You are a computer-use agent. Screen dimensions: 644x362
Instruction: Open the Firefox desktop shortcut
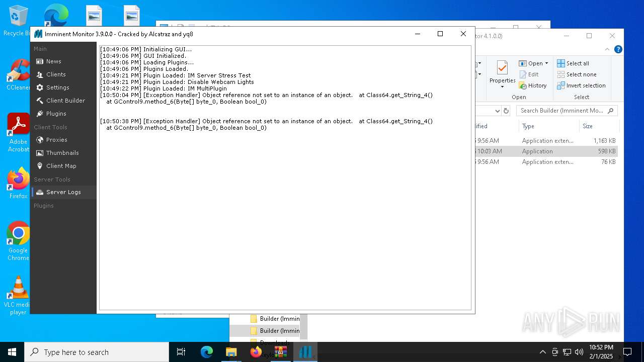(18, 184)
